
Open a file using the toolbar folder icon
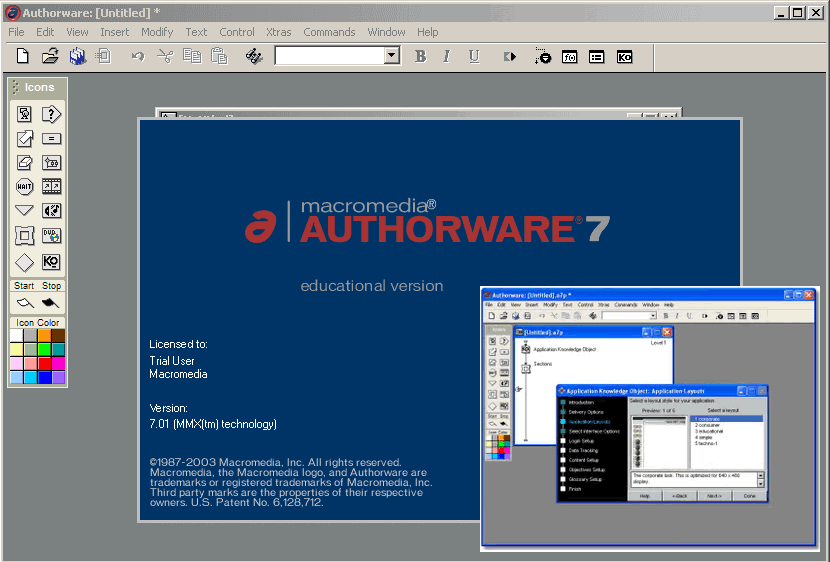pos(50,57)
